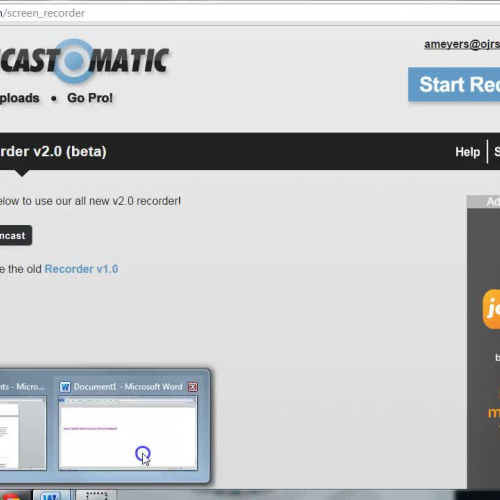Click the browser address bar URL
Screen dimensions: 500x500
(42, 13)
